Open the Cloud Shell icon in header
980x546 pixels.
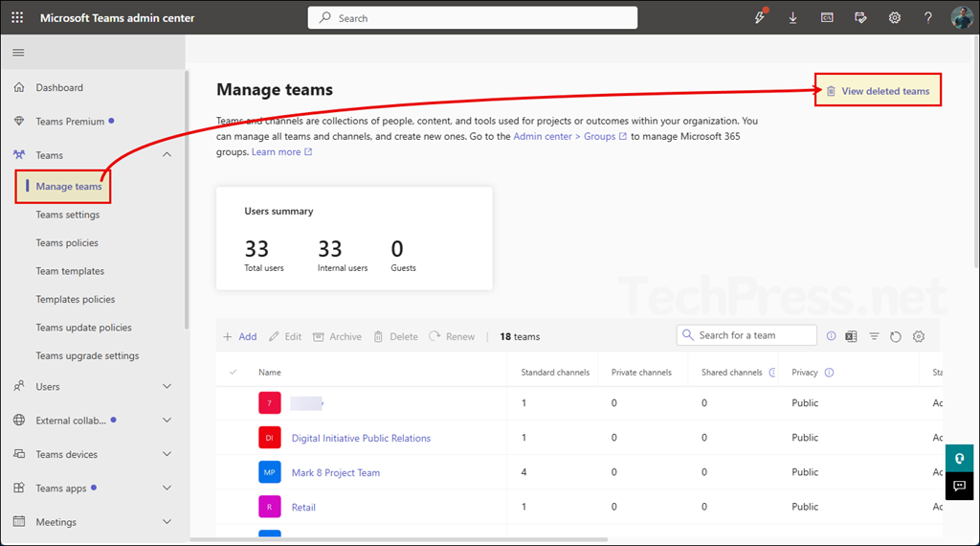(x=827, y=17)
